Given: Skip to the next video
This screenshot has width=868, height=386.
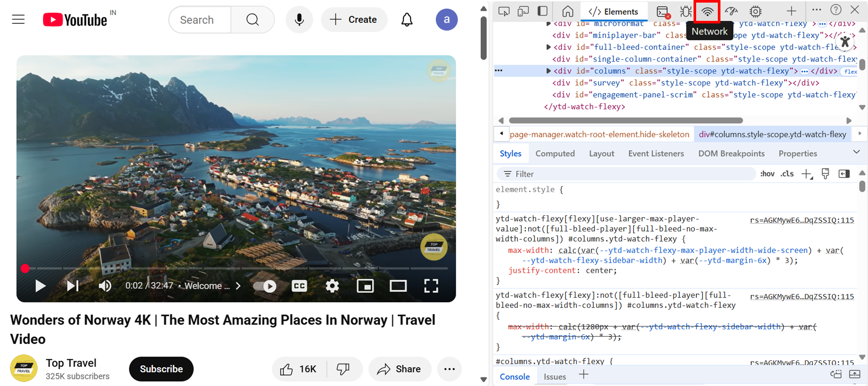Looking at the screenshot, I should pos(72,286).
